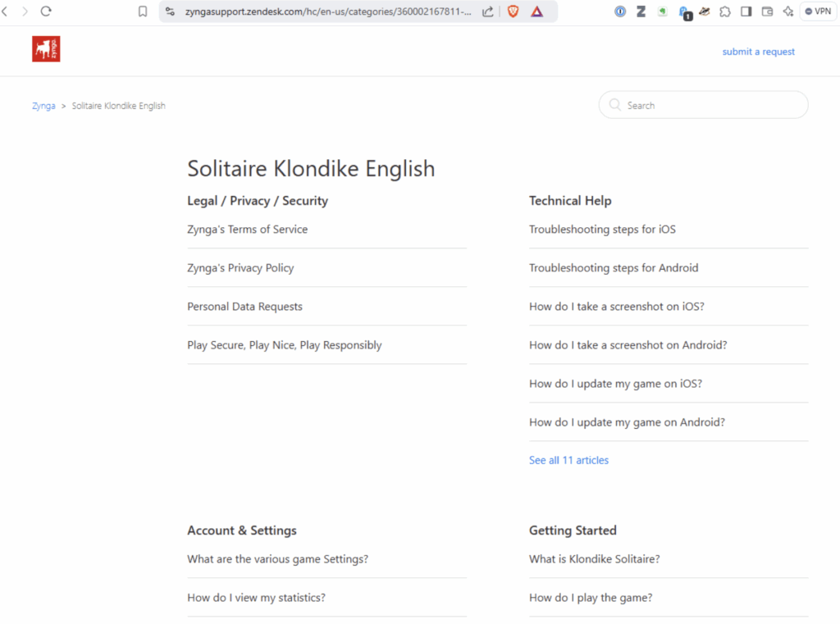Open Legal / Privacy / Security section
Image resolution: width=840 pixels, height=624 pixels.
(257, 201)
